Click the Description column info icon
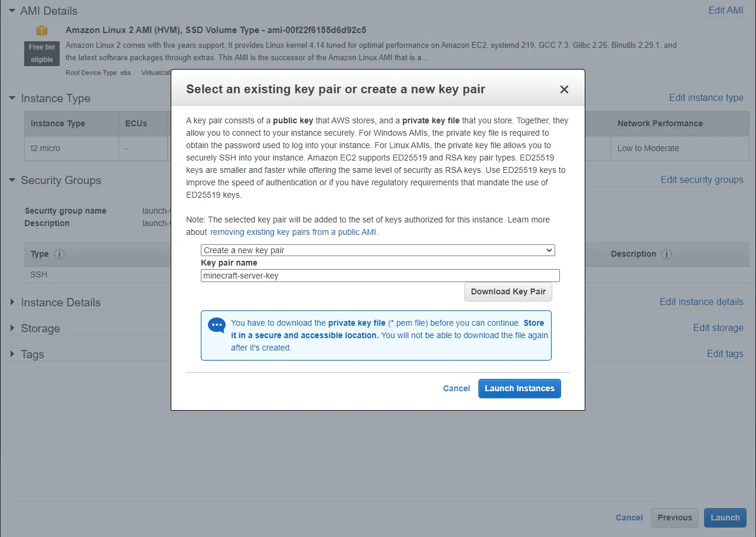Image resolution: width=756 pixels, height=537 pixels. [666, 254]
